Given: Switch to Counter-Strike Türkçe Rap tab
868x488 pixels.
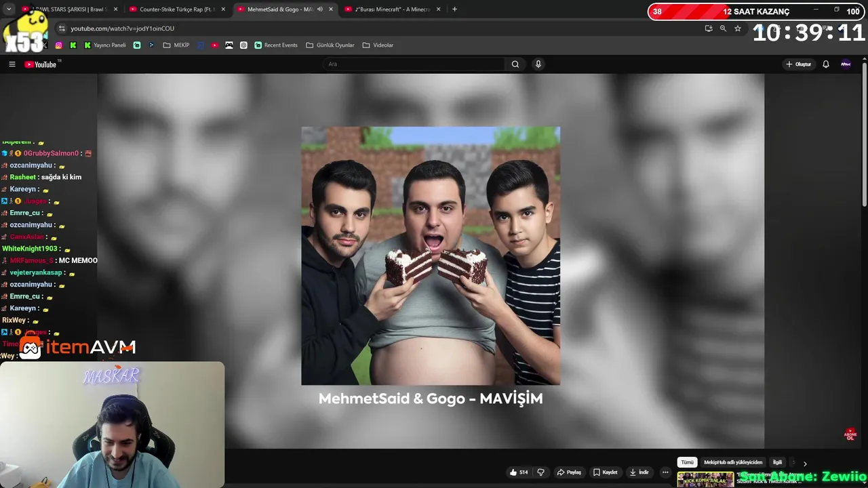Looking at the screenshot, I should pos(176,9).
